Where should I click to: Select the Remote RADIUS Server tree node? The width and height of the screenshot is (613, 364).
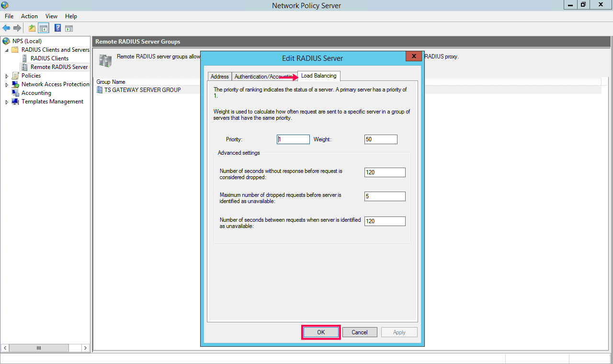pyautogui.click(x=59, y=67)
